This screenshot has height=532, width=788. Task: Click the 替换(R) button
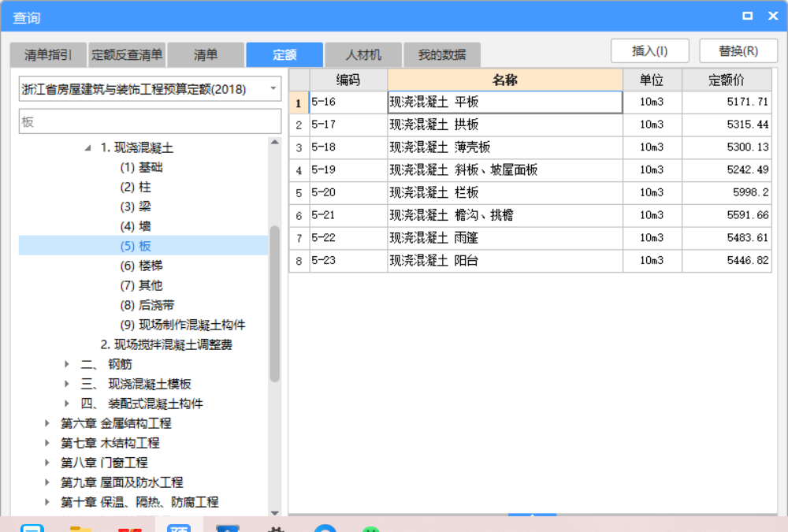[x=738, y=51]
